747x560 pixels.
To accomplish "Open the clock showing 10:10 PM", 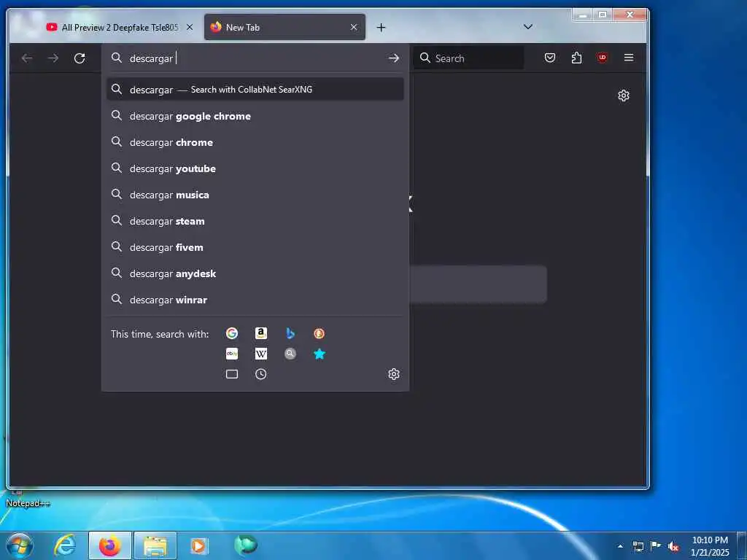I will point(710,546).
